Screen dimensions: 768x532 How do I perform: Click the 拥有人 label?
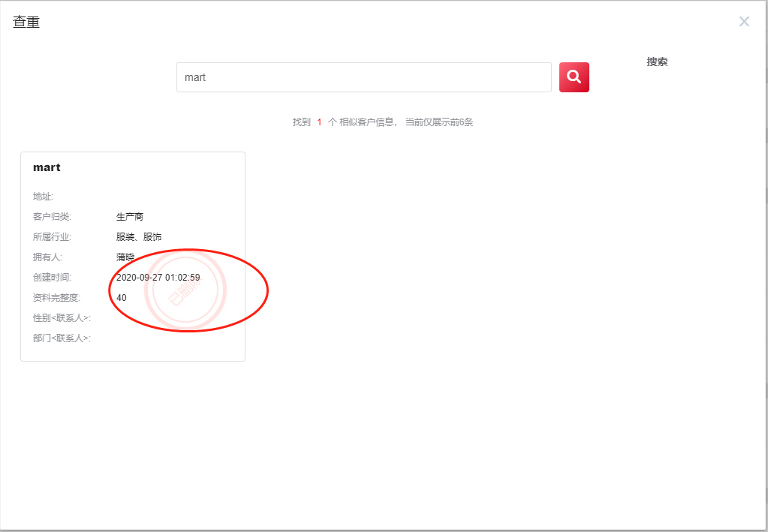pos(47,257)
